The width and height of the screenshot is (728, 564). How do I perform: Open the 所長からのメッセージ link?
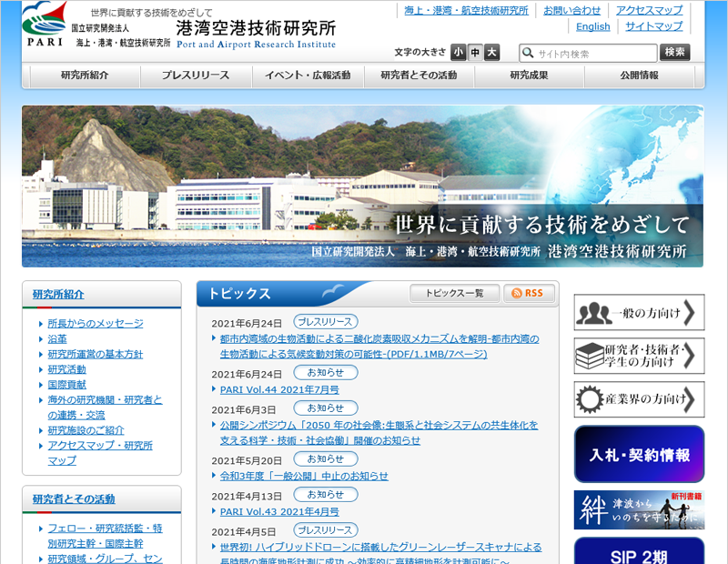(96, 324)
